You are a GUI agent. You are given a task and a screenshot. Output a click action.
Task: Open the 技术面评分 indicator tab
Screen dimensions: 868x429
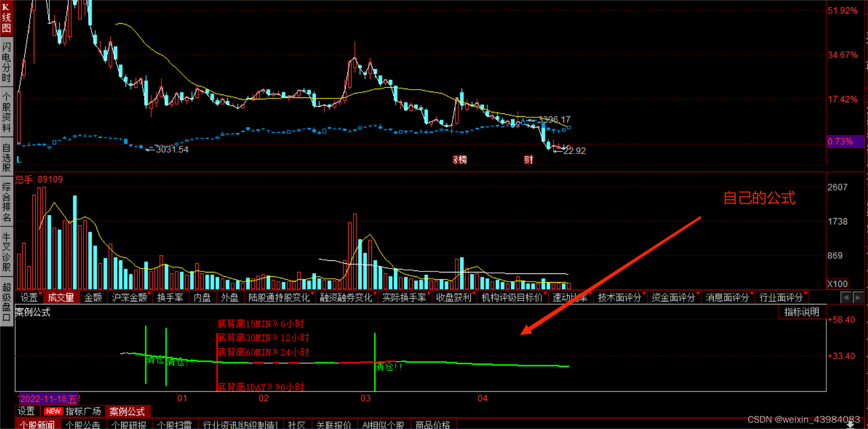click(x=620, y=298)
